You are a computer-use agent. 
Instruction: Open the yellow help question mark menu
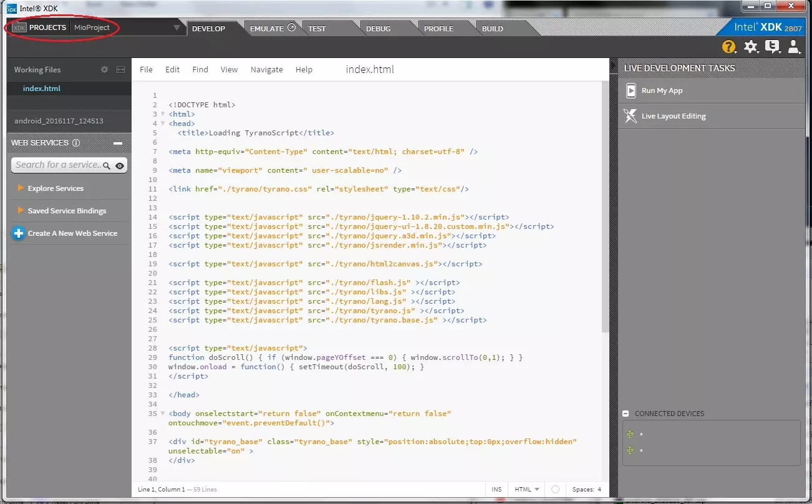click(728, 47)
